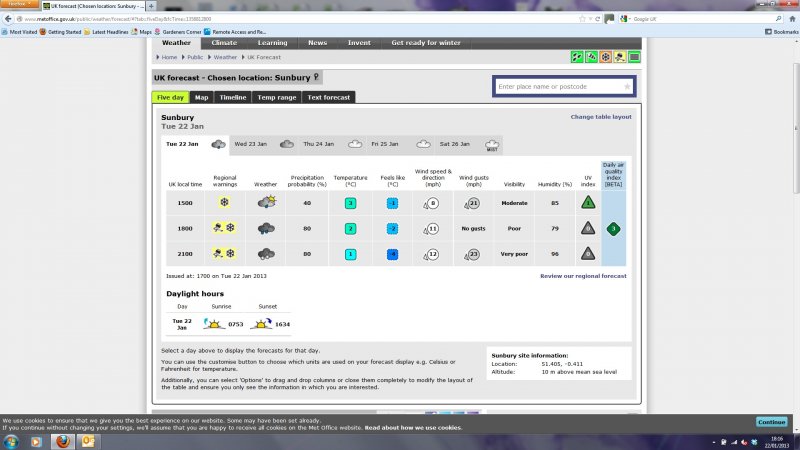Click the Windows Start button
This screenshot has height=450, width=800.
pos(11,441)
